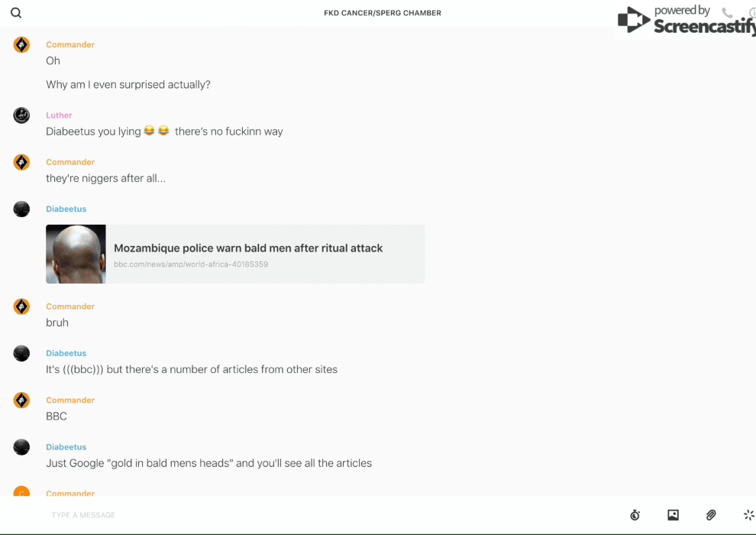
Task: Click Commander's avatar next to "bruh"
Action: pos(21,306)
